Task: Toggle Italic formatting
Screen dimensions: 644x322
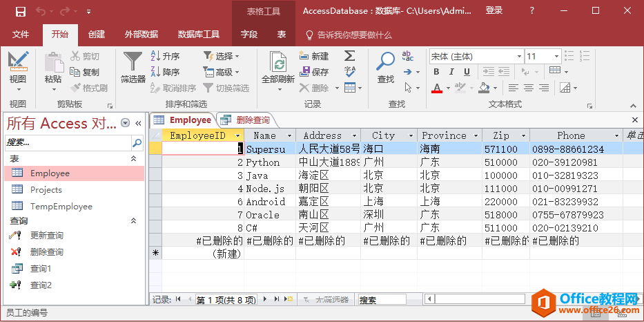Action: pos(451,72)
